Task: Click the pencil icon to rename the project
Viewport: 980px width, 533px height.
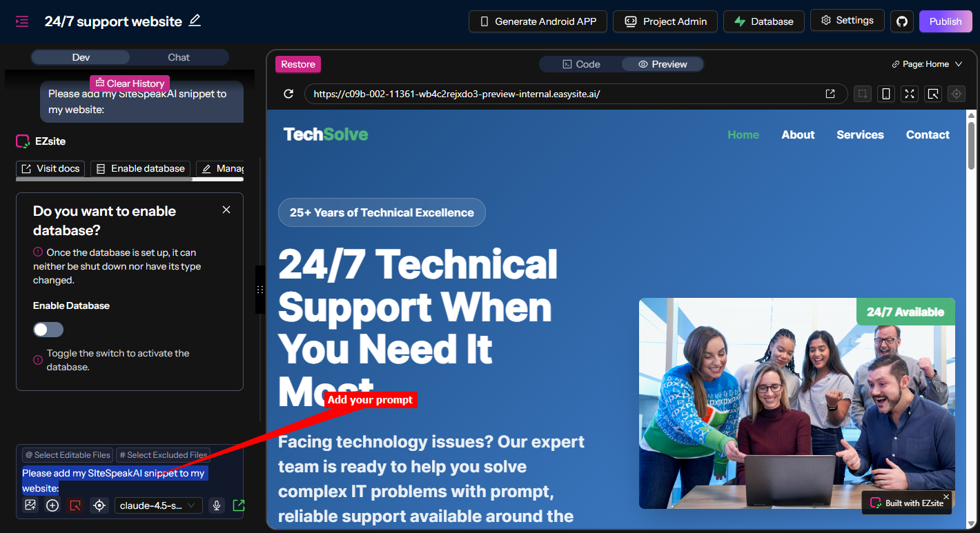Action: 195,21
